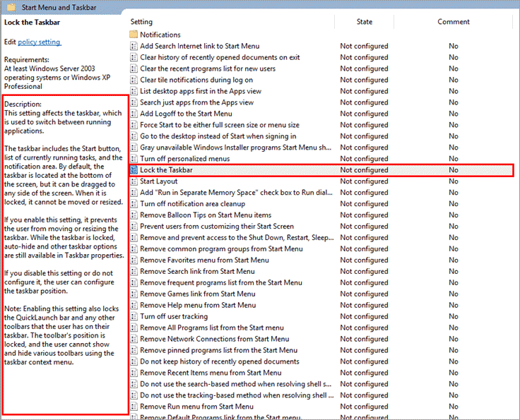Click the Comment column header
Image resolution: width=520 pixels, height=420 pixels.
[453, 22]
